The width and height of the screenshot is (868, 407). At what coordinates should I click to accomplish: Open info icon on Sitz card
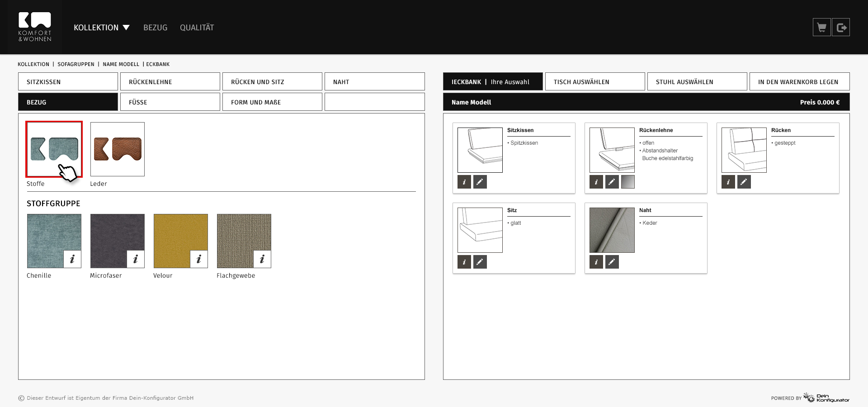coord(464,262)
